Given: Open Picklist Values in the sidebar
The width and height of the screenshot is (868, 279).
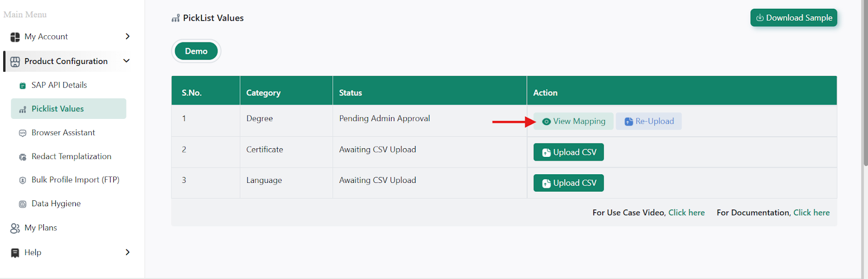Looking at the screenshot, I should 58,109.
